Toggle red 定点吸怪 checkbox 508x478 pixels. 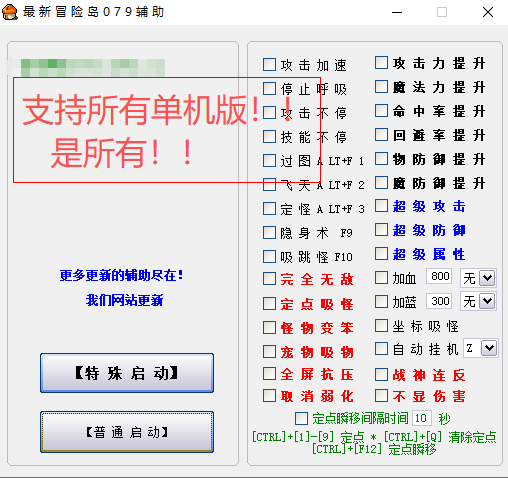tap(269, 304)
